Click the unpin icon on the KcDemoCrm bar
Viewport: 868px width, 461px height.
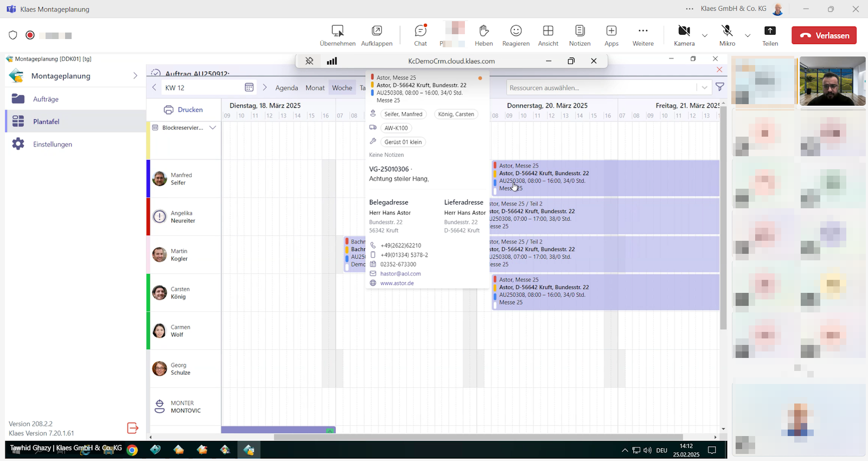[309, 61]
